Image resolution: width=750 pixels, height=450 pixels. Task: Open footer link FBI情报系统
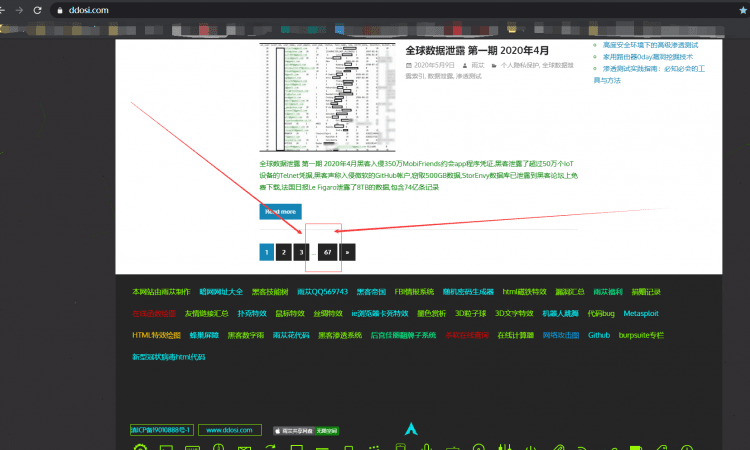click(x=414, y=292)
